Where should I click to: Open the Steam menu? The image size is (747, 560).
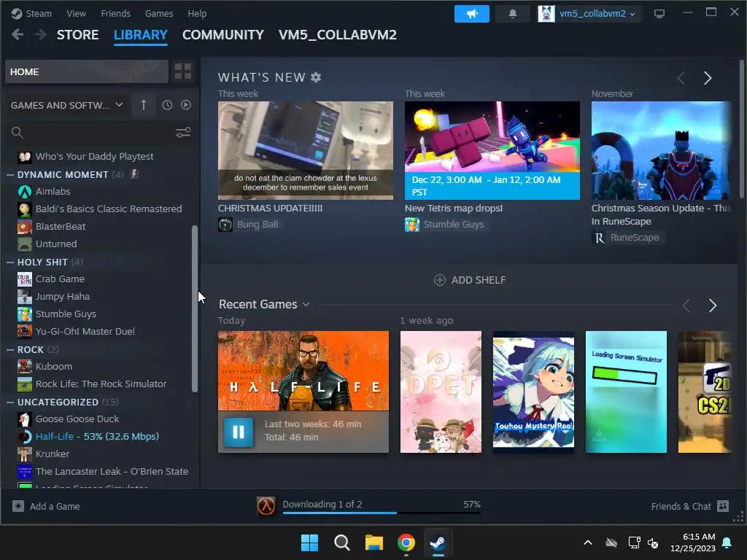39,13
